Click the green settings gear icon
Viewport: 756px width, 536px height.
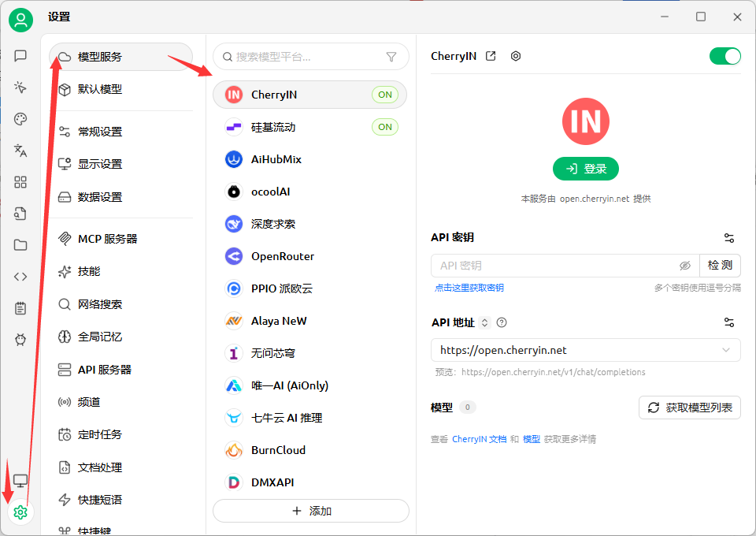point(20,512)
